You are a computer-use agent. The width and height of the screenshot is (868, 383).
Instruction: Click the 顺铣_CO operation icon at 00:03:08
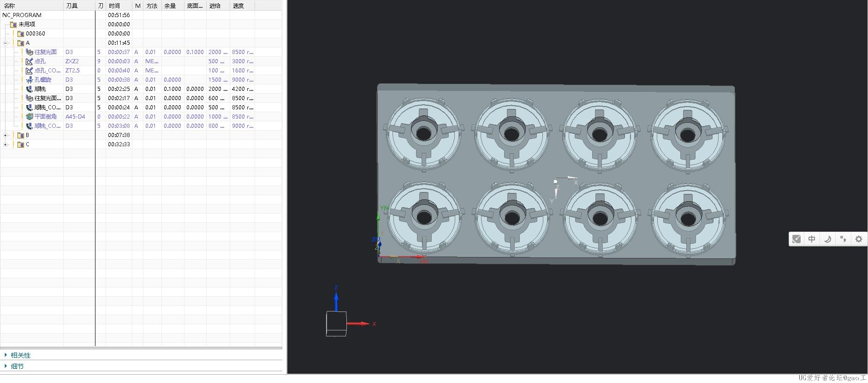click(30, 126)
